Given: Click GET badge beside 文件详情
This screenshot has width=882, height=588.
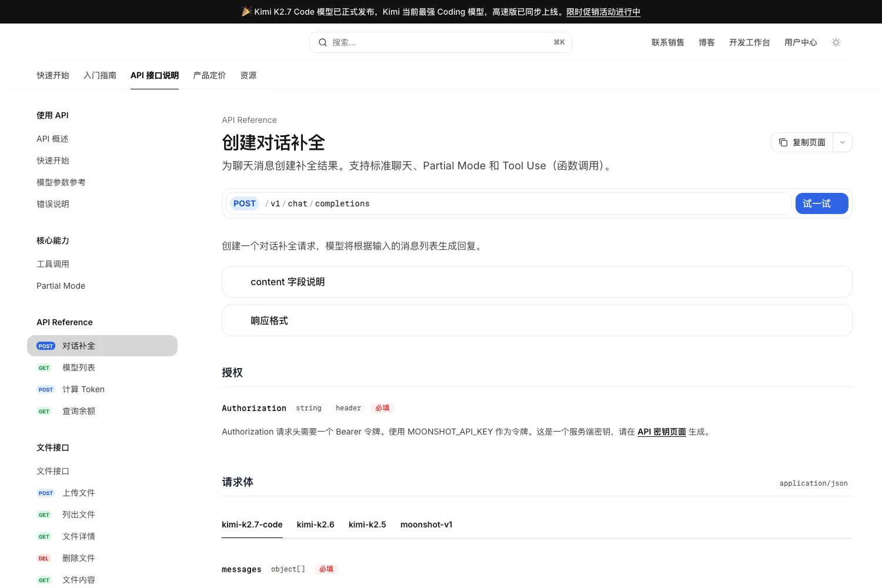Looking at the screenshot, I should coord(44,537).
